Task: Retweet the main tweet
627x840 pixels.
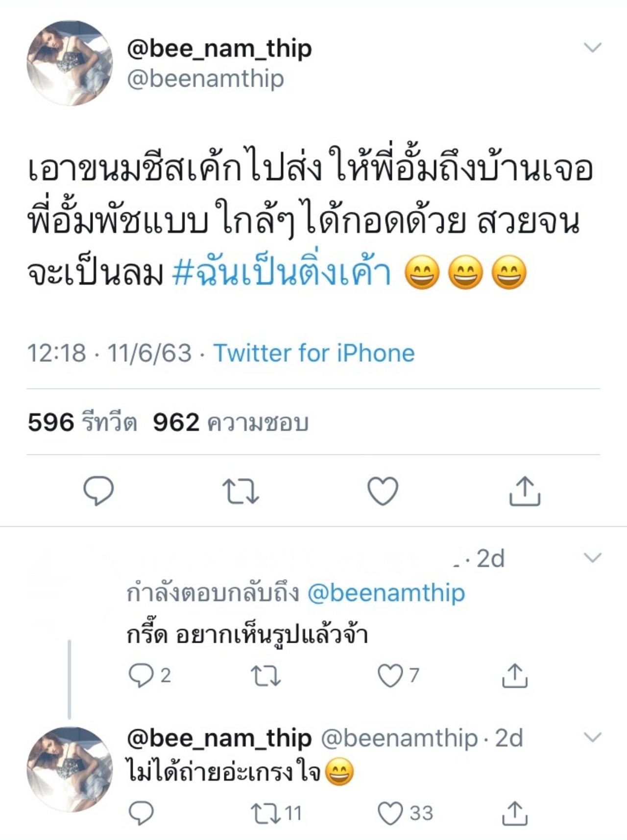Action: point(240,491)
